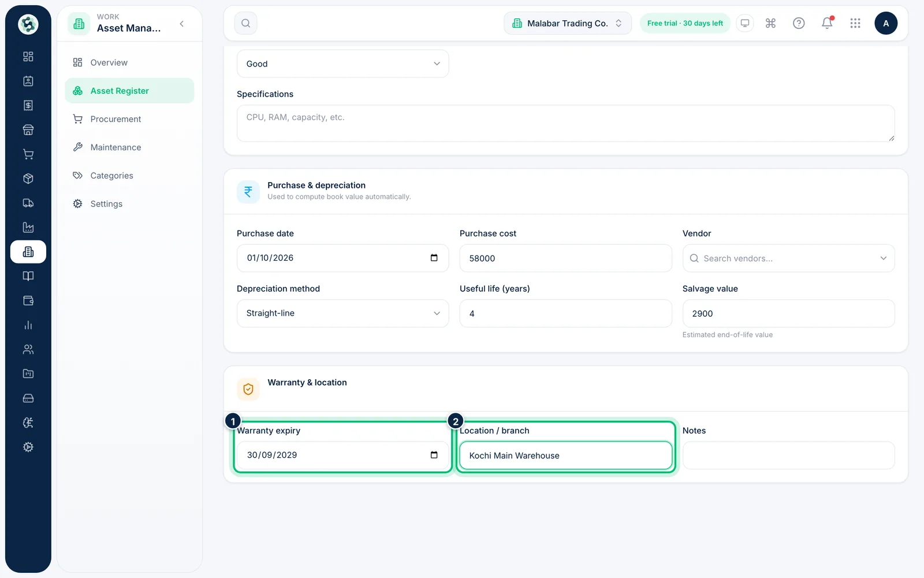The image size is (924, 578).
Task: Open Maintenance menu item
Action: click(129, 147)
